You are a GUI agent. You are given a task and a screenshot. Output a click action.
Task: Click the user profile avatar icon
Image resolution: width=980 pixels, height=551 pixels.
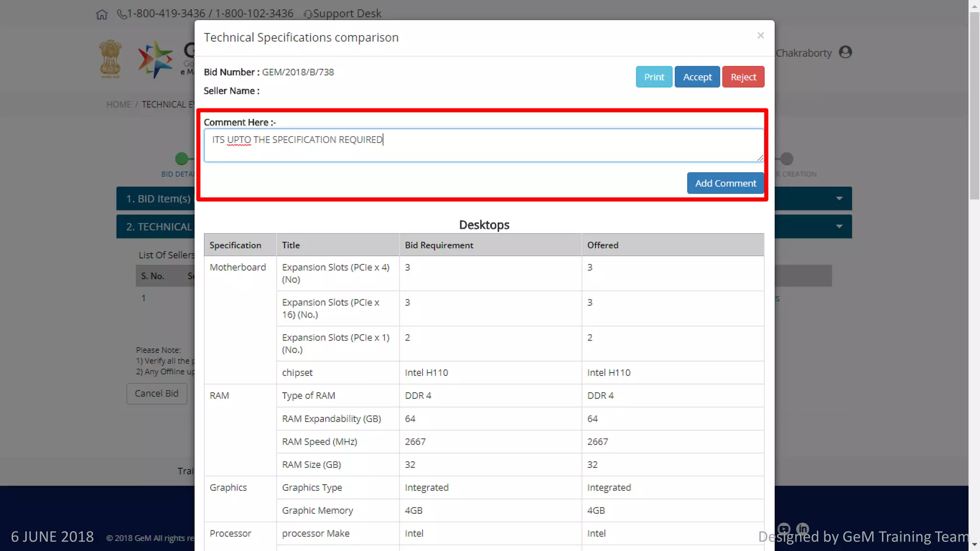coord(846,52)
